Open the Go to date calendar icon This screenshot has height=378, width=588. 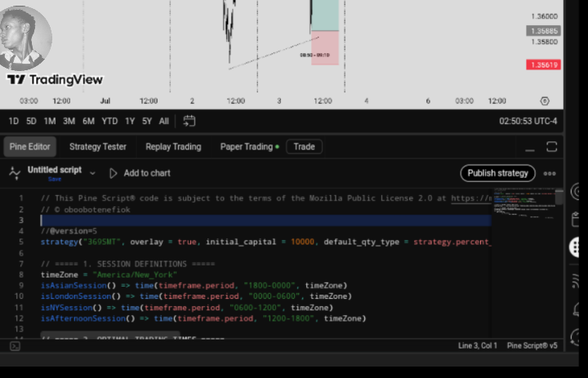tap(189, 121)
